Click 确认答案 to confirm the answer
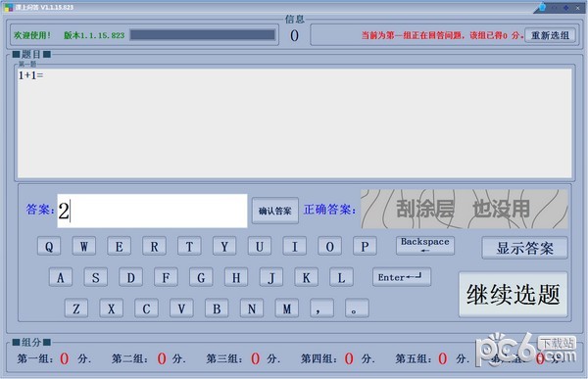This screenshot has width=588, height=379. (x=275, y=211)
